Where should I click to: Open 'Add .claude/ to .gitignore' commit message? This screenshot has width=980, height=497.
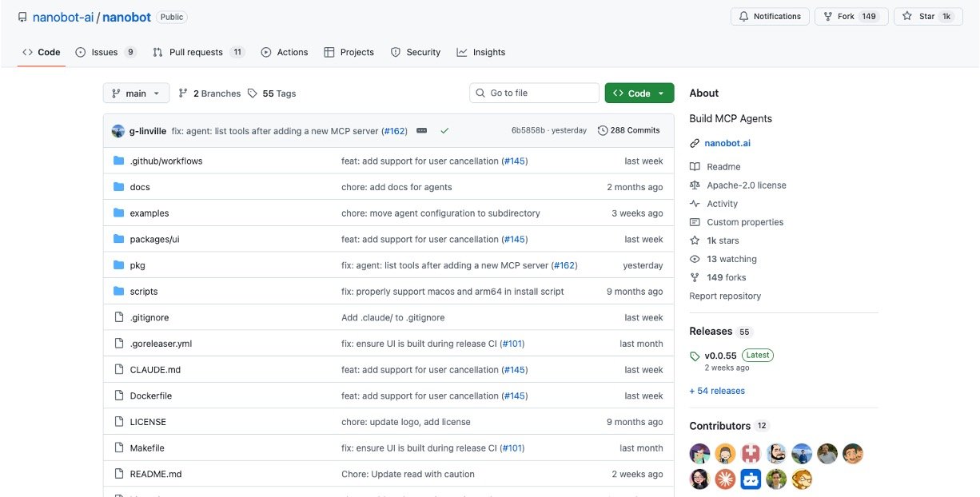coord(392,317)
